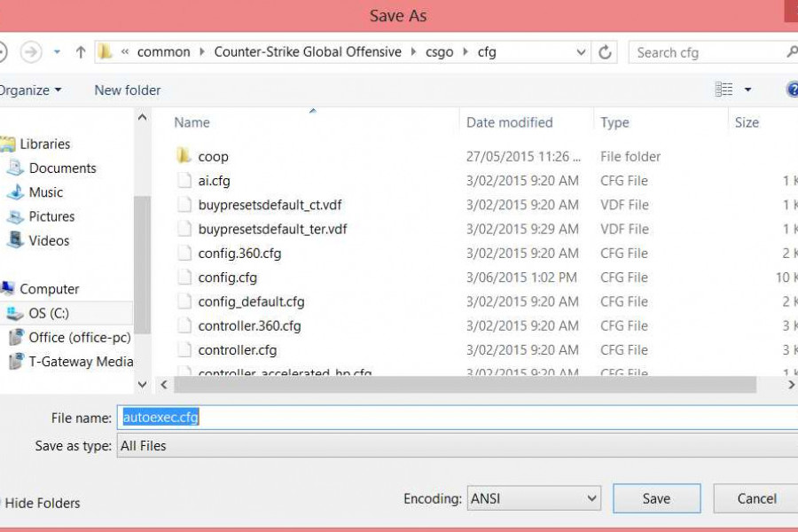Click the Forward navigation arrow
The width and height of the screenshot is (798, 532).
[x=31, y=52]
